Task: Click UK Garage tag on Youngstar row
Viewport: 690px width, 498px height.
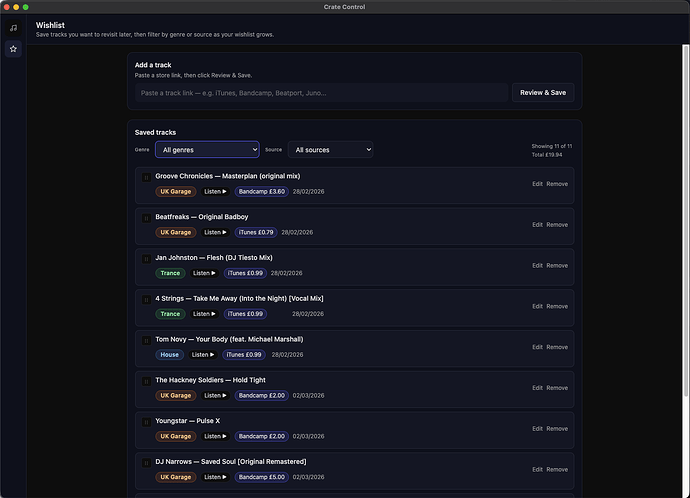Action: [176, 436]
